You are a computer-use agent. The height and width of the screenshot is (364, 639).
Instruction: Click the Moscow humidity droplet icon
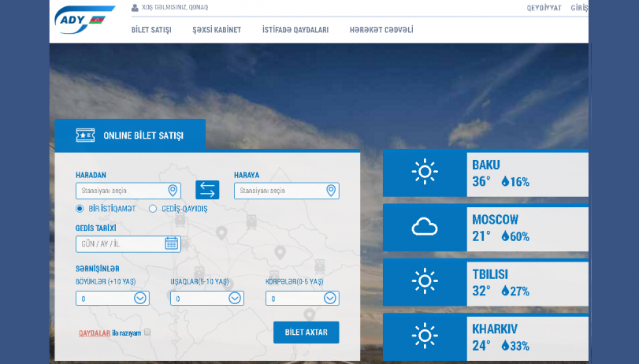point(505,236)
